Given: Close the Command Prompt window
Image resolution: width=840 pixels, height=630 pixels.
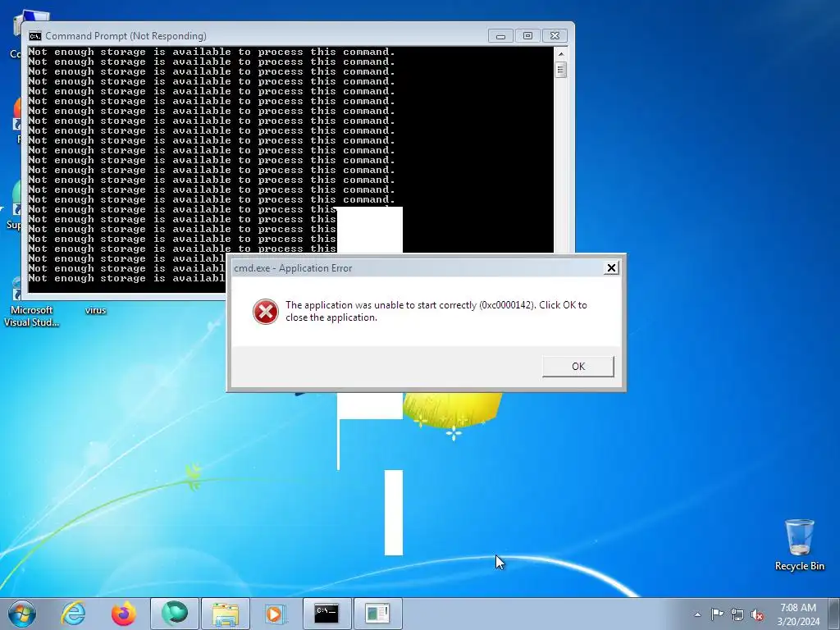Looking at the screenshot, I should point(555,36).
